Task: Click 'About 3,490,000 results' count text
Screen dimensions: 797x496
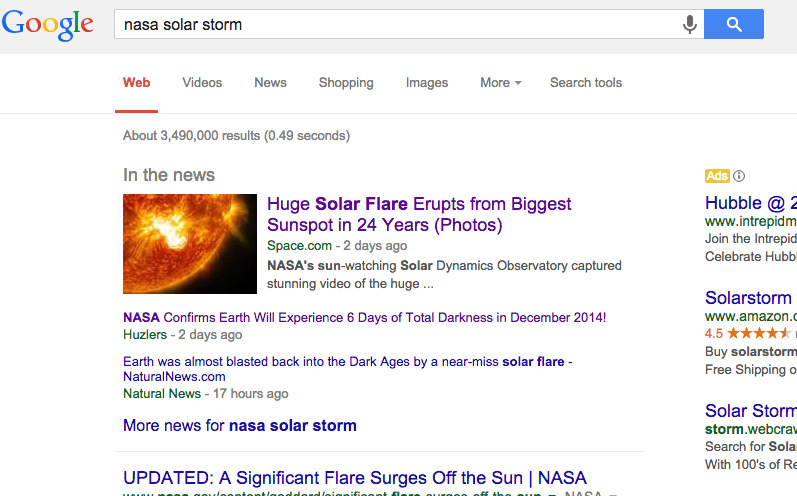Action: (236, 136)
